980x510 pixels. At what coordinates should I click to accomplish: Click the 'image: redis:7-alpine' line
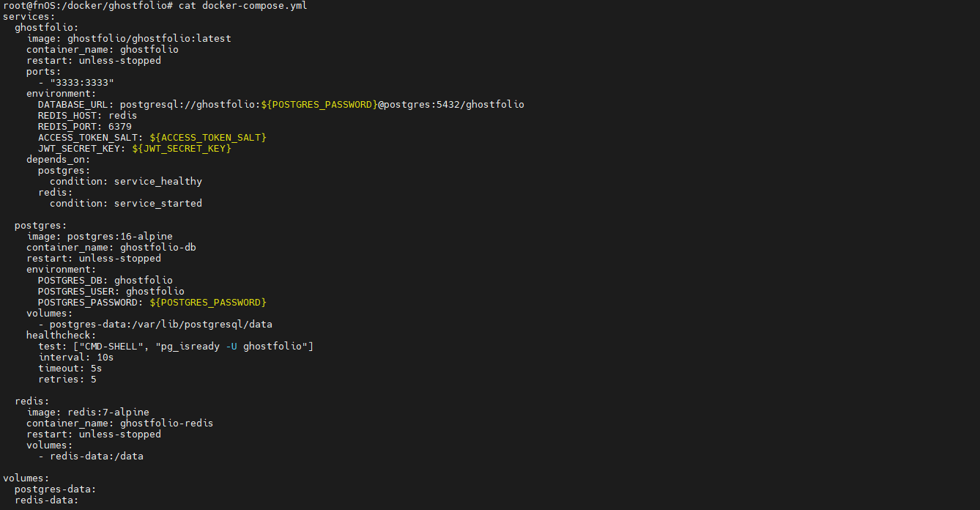pos(88,413)
